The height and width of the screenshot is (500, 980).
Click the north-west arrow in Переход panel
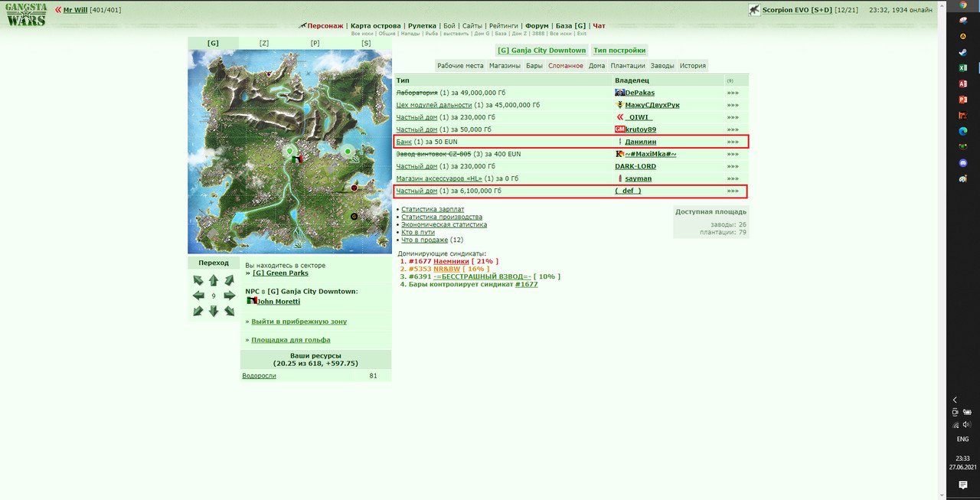[198, 280]
